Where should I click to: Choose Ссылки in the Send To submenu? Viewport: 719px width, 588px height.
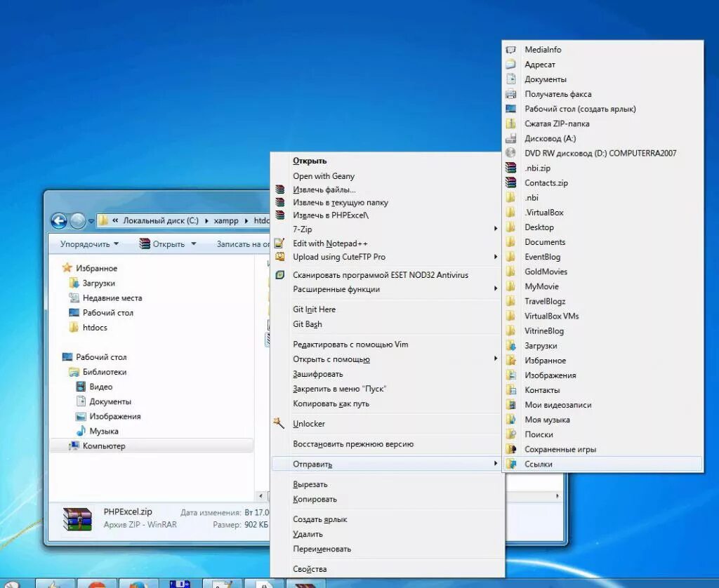pyautogui.click(x=602, y=464)
